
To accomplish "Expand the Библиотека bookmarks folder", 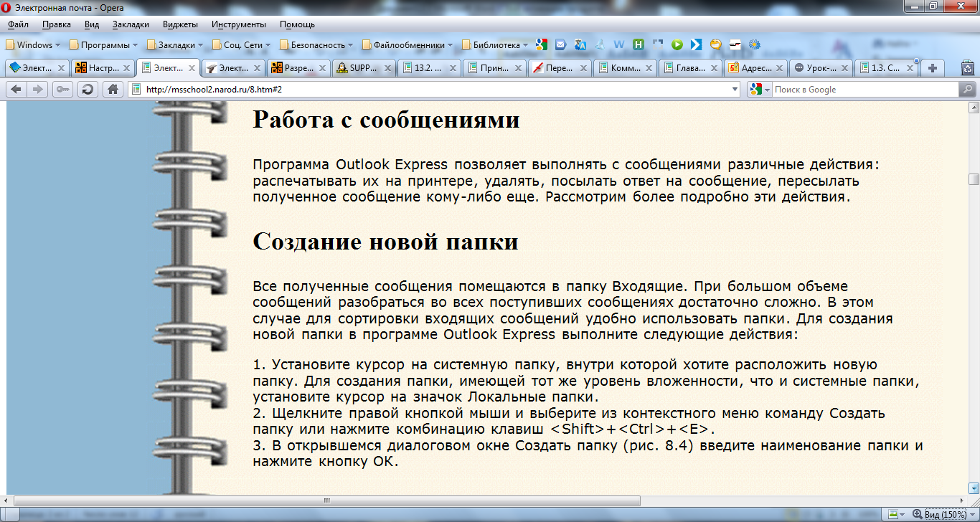I will (494, 44).
